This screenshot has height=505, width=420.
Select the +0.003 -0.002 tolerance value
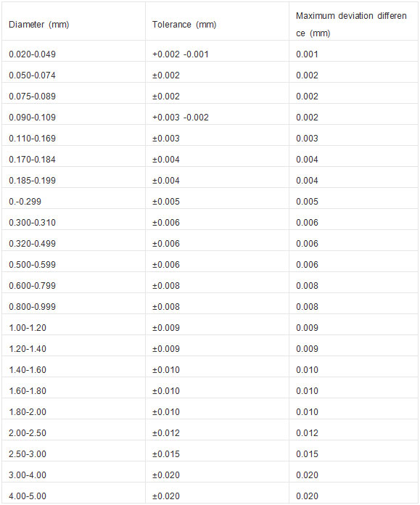(x=181, y=118)
